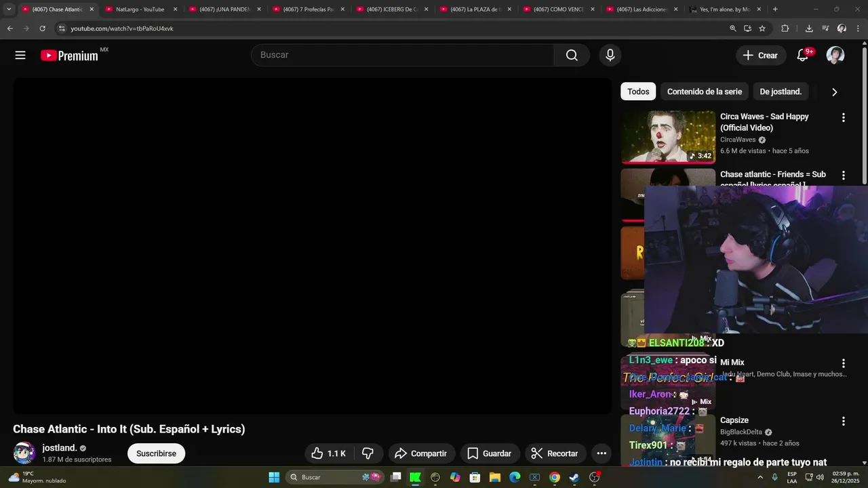868x488 pixels.
Task: Like the video with thumbs up
Action: pos(328,453)
